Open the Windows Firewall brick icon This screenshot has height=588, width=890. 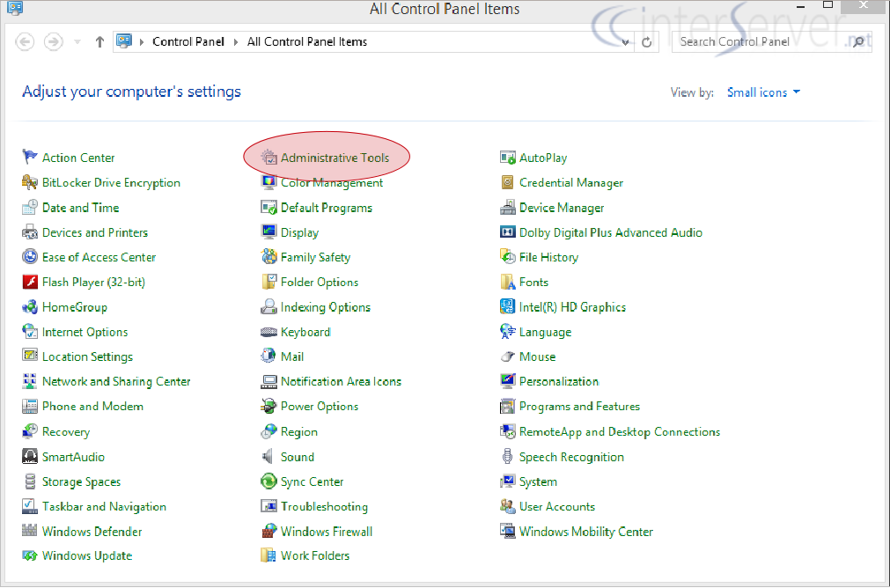[x=268, y=531]
